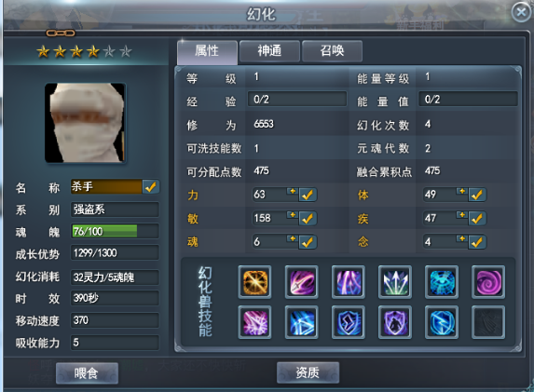Viewport: 534px width, 392px height.
Task: Confirm the 力 attribute checkmark
Action: tap(308, 195)
